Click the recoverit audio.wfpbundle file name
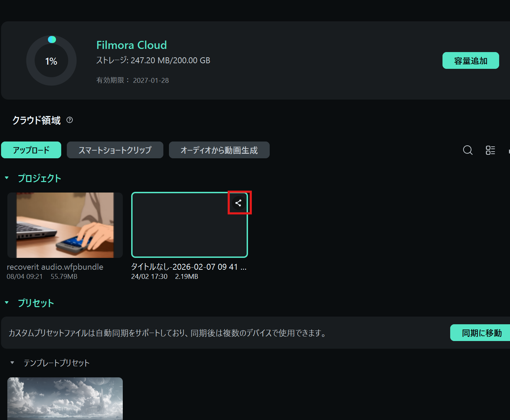 coord(55,267)
